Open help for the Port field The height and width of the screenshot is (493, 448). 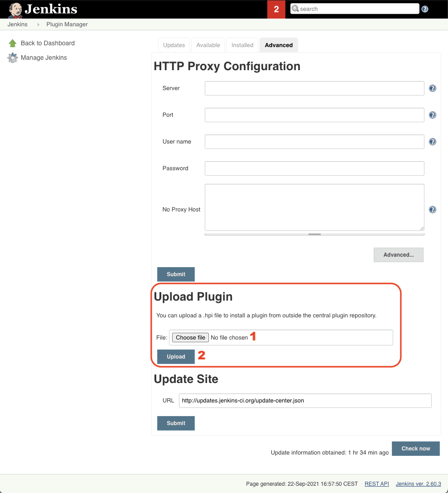point(433,115)
